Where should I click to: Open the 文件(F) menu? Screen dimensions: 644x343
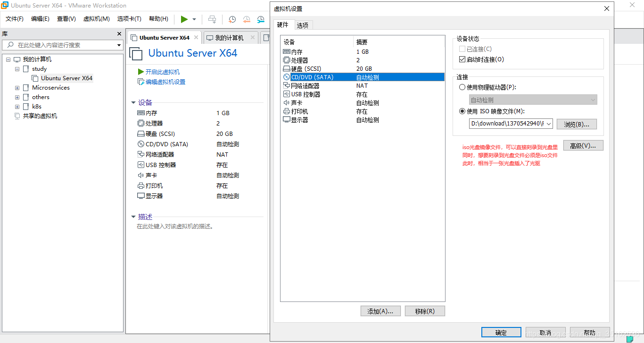[15, 19]
